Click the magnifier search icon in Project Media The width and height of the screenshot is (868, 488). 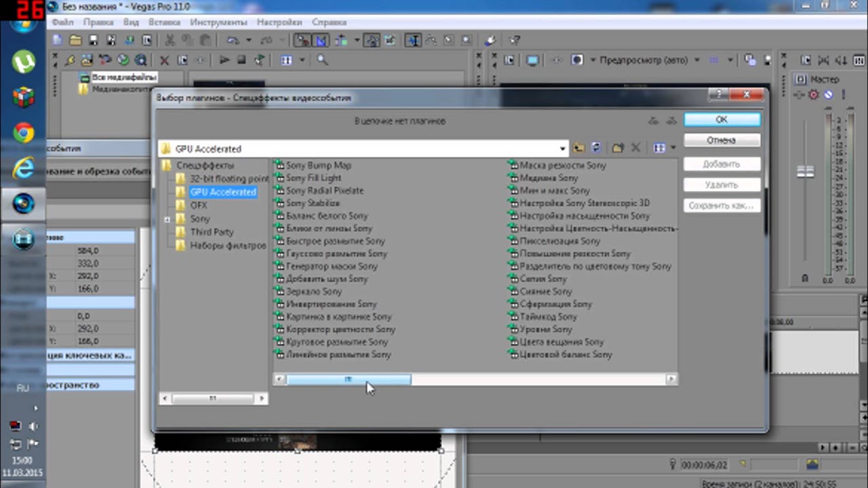pos(322,60)
